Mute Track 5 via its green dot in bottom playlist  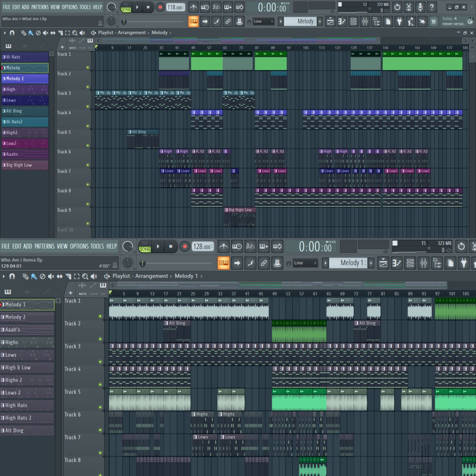click(x=100, y=407)
